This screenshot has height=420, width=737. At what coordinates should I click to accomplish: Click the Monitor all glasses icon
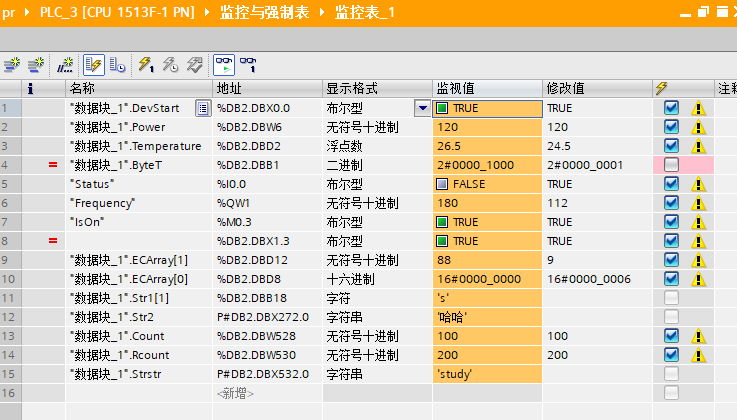click(x=224, y=64)
